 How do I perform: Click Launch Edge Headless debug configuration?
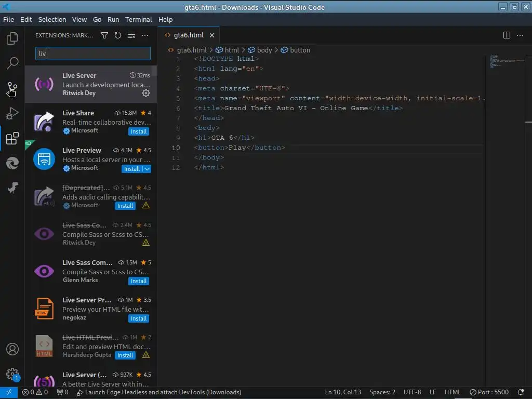159,392
